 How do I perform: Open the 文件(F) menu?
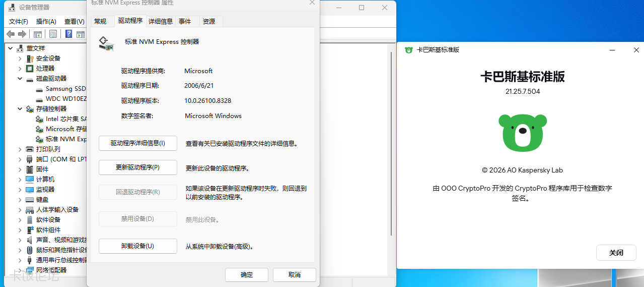click(x=19, y=21)
